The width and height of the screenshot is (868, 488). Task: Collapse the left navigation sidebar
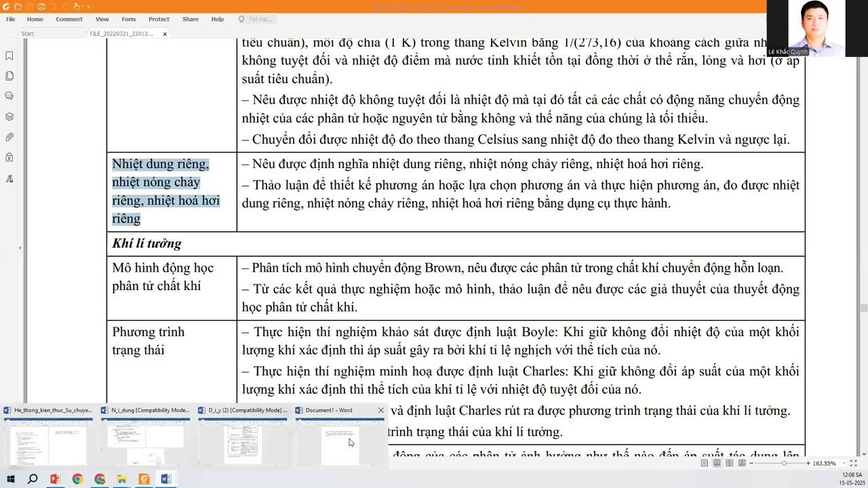(x=21, y=248)
